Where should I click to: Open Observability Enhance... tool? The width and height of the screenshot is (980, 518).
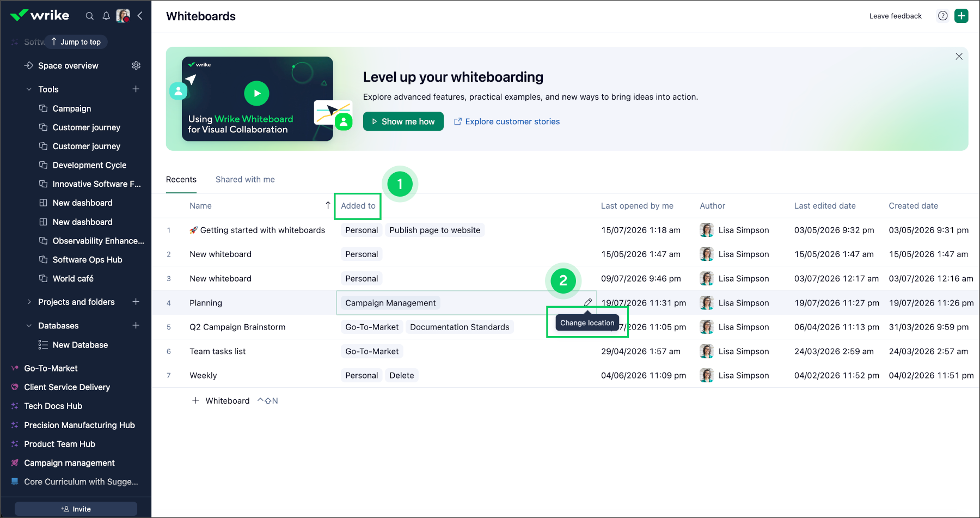coord(98,241)
